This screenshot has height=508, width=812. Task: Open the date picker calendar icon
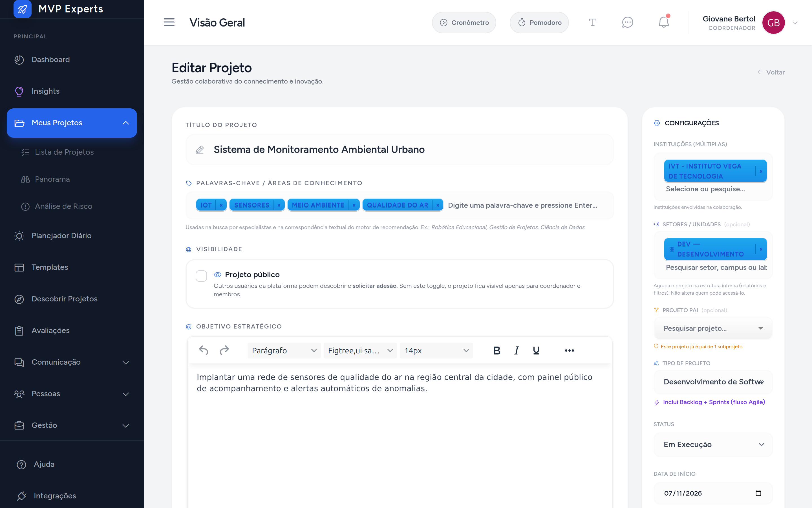coord(758,493)
